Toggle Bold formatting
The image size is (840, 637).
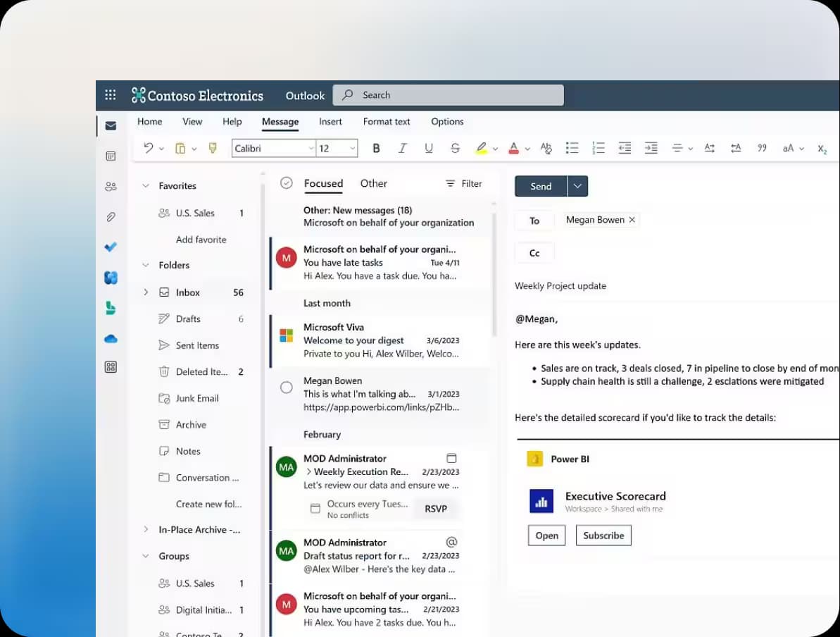(x=376, y=148)
